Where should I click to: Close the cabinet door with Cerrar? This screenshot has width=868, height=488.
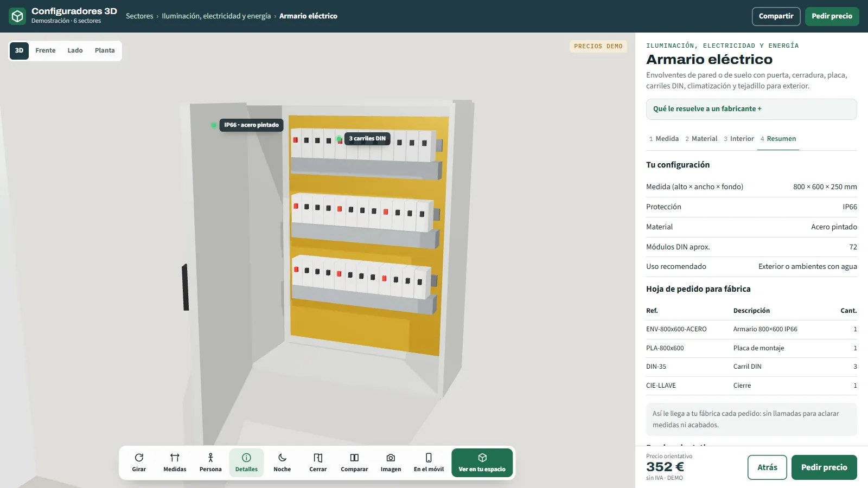[x=318, y=463]
